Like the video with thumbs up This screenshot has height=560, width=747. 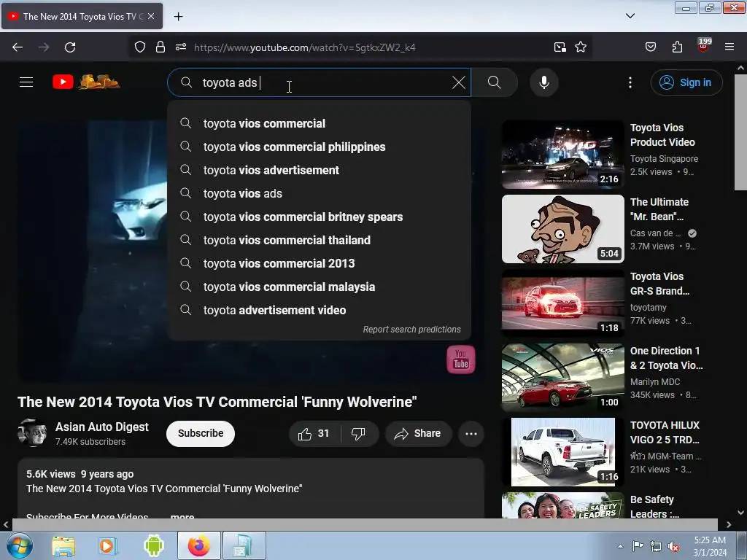coord(314,433)
